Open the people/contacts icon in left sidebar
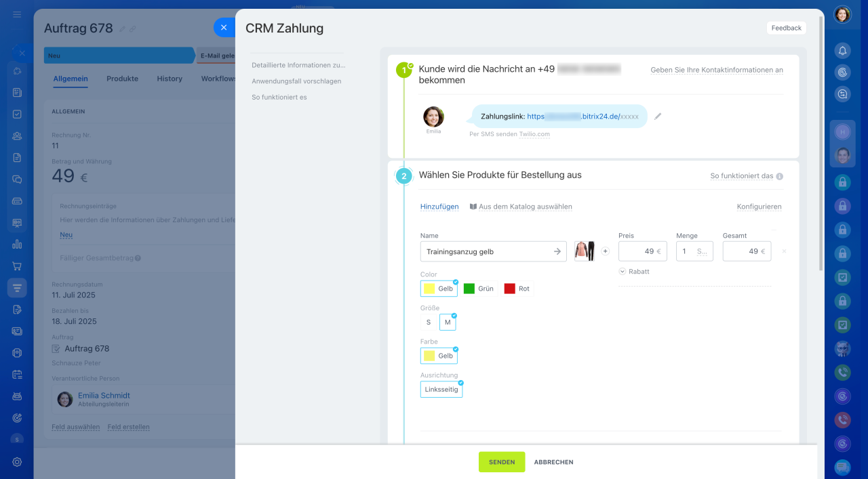Screen dimensions: 868x479 click(x=17, y=136)
